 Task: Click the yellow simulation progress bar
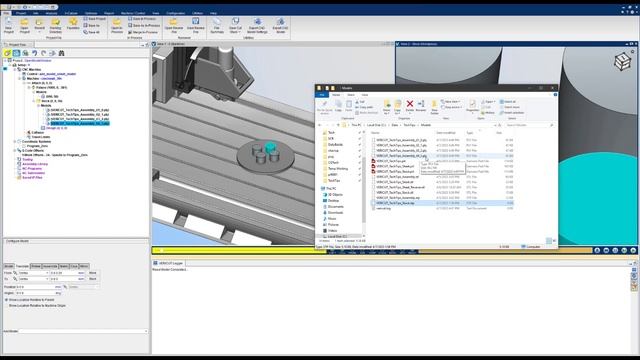(x=239, y=250)
